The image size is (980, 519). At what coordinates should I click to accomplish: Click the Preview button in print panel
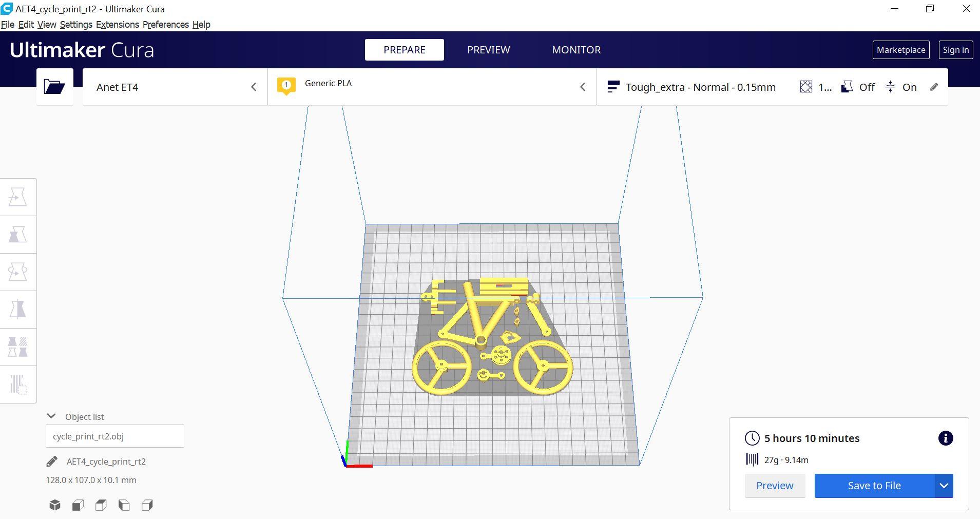coord(775,486)
